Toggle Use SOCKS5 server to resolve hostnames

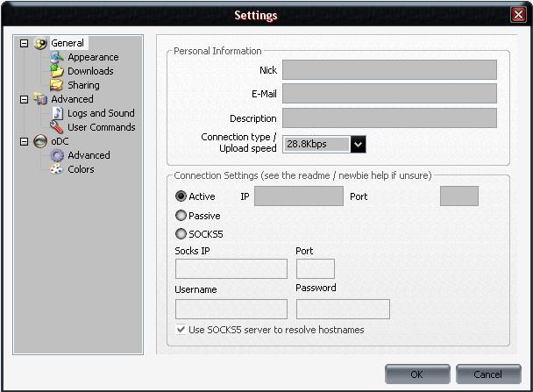[x=181, y=330]
